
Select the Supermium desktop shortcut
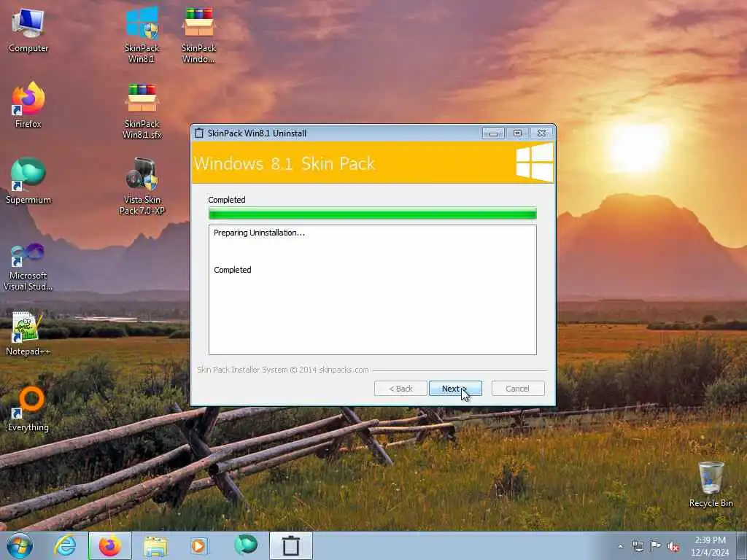[28, 181]
